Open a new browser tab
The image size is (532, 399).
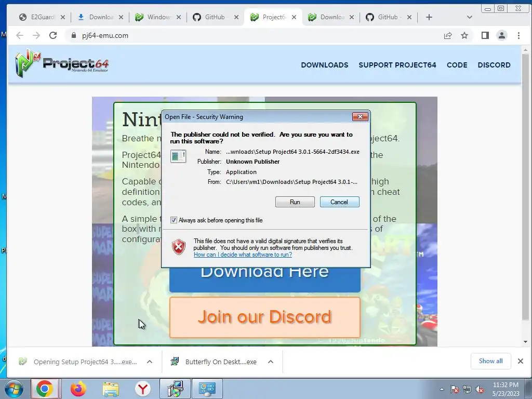(x=429, y=17)
